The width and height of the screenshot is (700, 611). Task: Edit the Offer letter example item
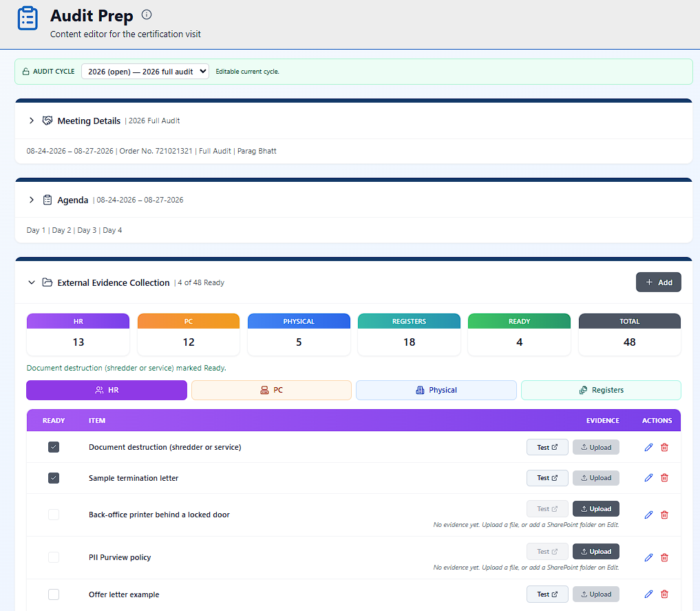[x=648, y=594]
